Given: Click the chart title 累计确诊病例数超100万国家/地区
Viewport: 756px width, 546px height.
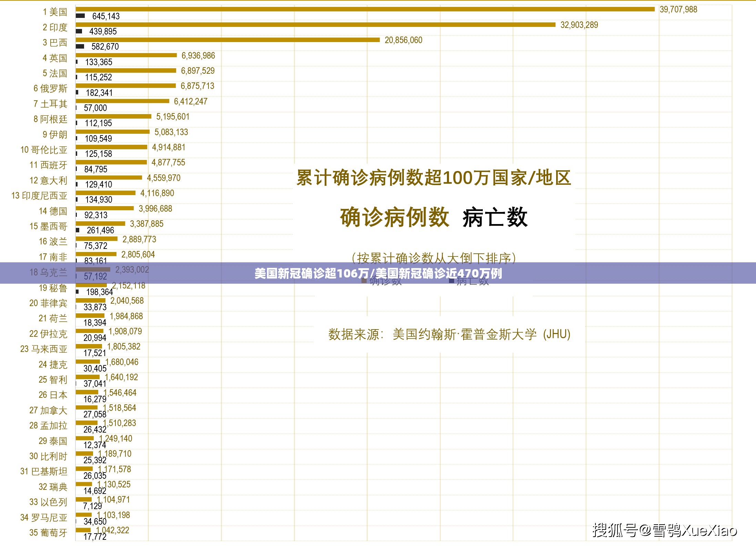Looking at the screenshot, I should click(433, 178).
